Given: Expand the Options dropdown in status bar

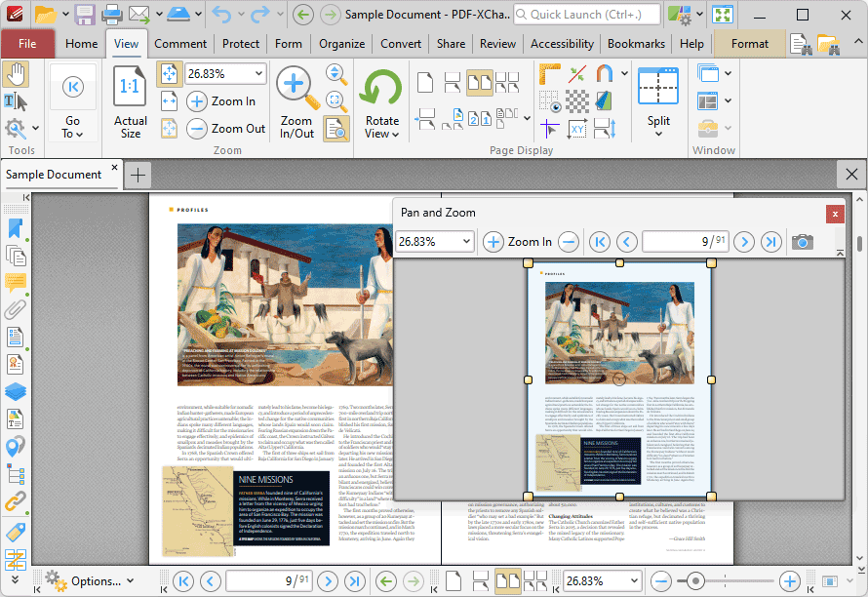Looking at the screenshot, I should (x=130, y=581).
